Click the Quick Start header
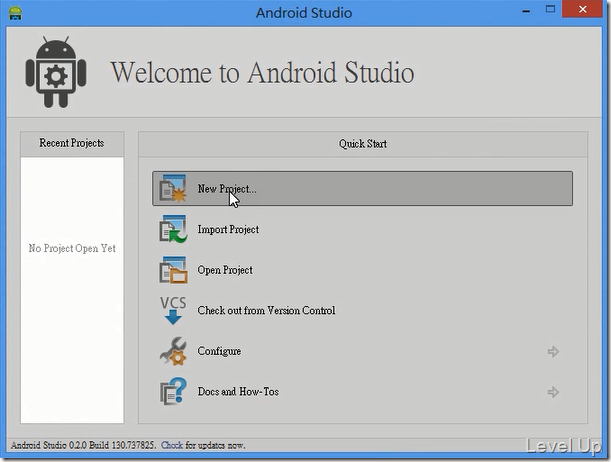This screenshot has width=611, height=462. [x=363, y=144]
